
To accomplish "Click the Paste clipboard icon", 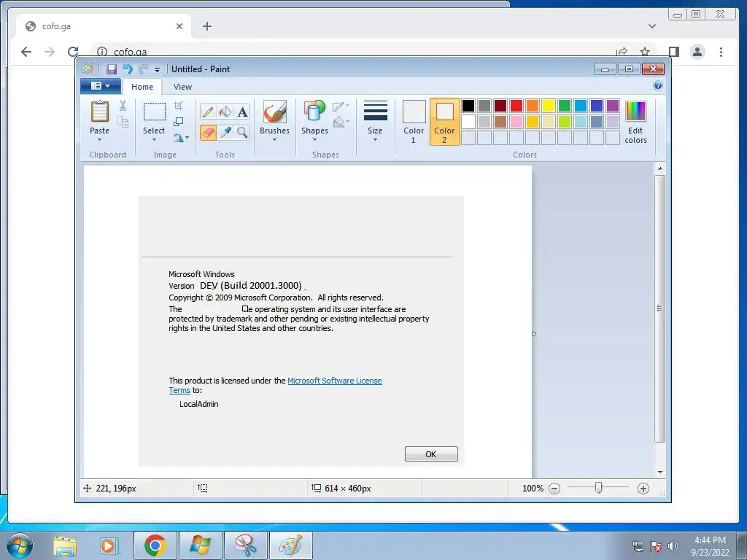I will click(99, 112).
